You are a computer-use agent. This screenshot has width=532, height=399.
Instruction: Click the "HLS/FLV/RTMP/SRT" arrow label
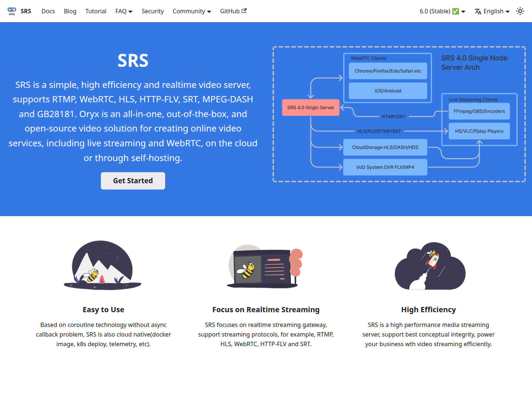[x=379, y=131]
